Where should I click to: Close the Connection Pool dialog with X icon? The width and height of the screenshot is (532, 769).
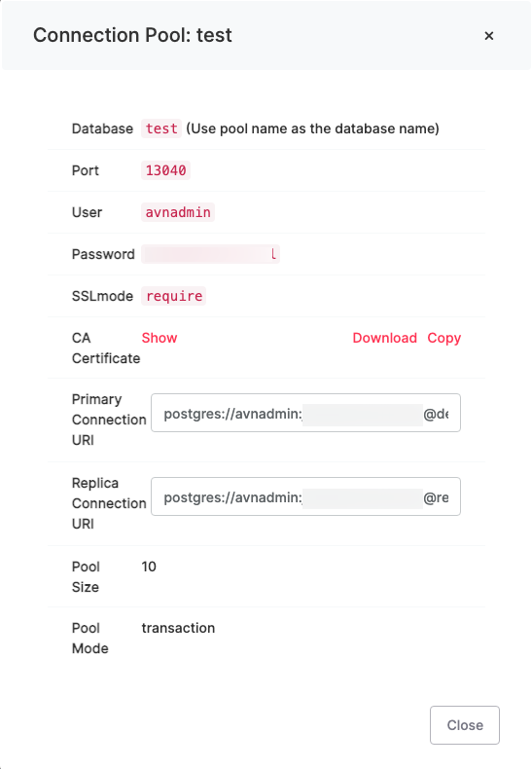tap(488, 36)
